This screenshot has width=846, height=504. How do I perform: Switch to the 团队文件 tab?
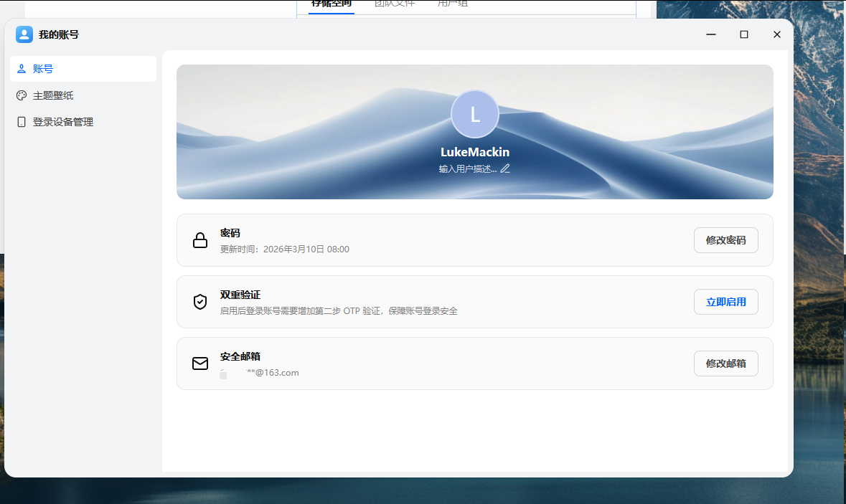pos(395,4)
